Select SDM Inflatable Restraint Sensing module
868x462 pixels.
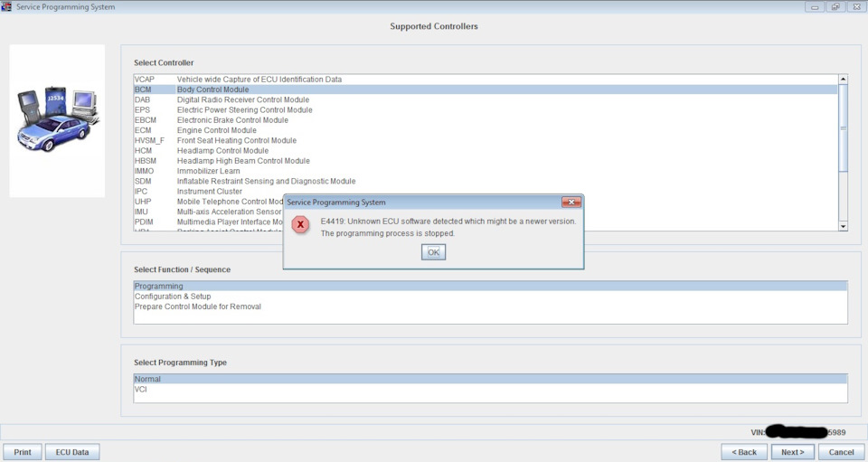[486, 182]
